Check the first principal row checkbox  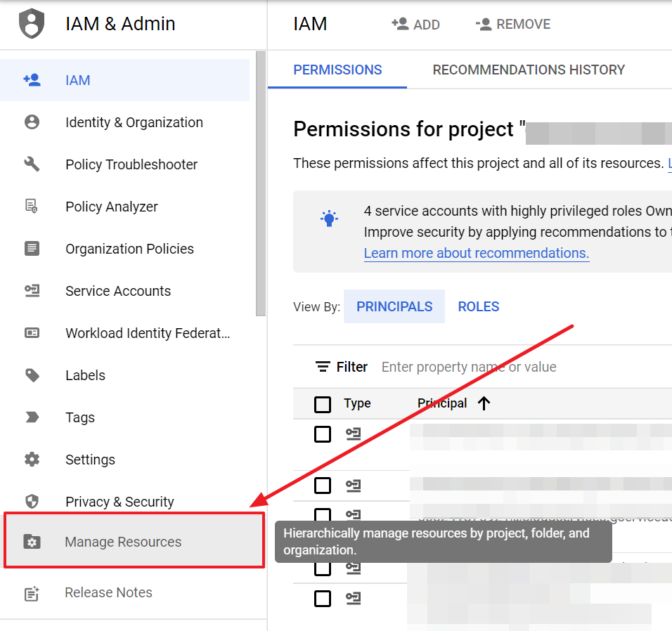tap(323, 434)
